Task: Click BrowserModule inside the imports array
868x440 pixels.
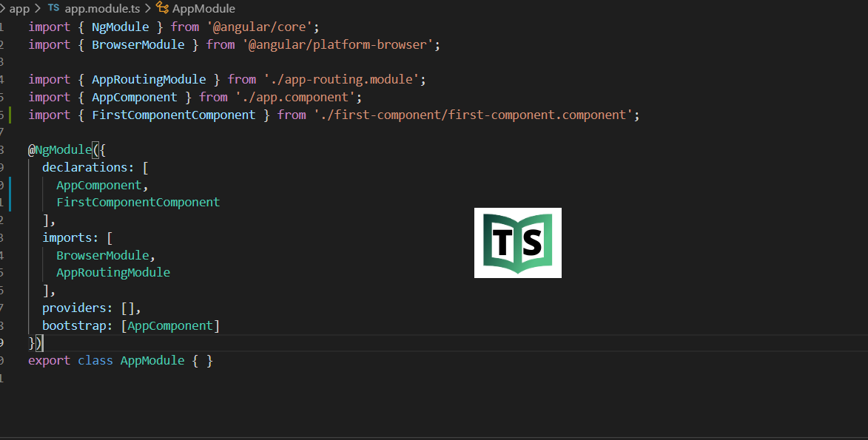Action: (x=103, y=255)
